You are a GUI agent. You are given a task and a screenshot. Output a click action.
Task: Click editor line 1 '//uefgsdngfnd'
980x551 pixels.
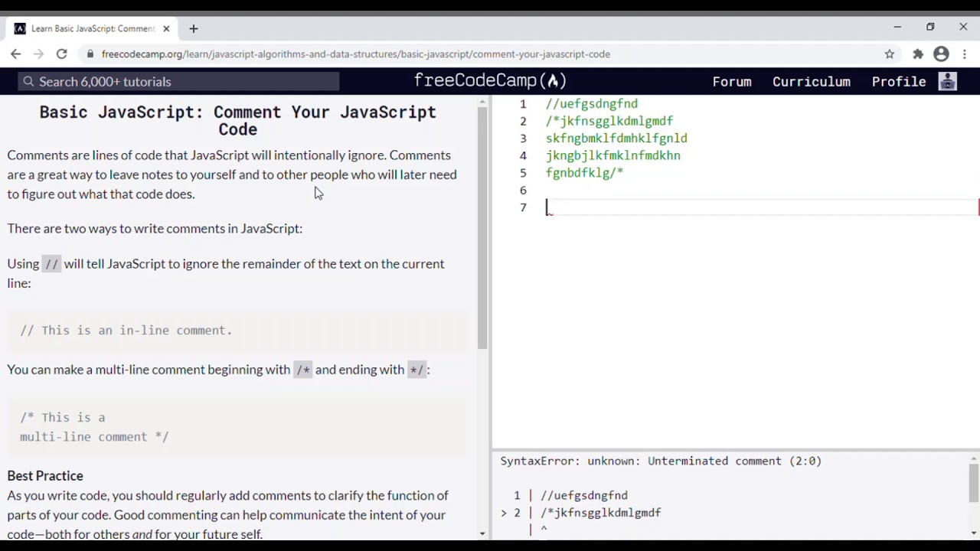pos(591,104)
